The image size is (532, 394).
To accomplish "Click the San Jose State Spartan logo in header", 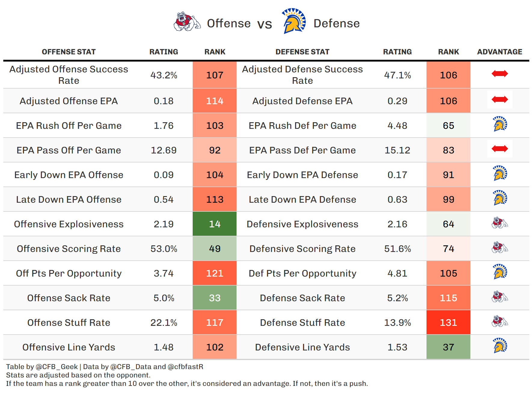I will [294, 21].
